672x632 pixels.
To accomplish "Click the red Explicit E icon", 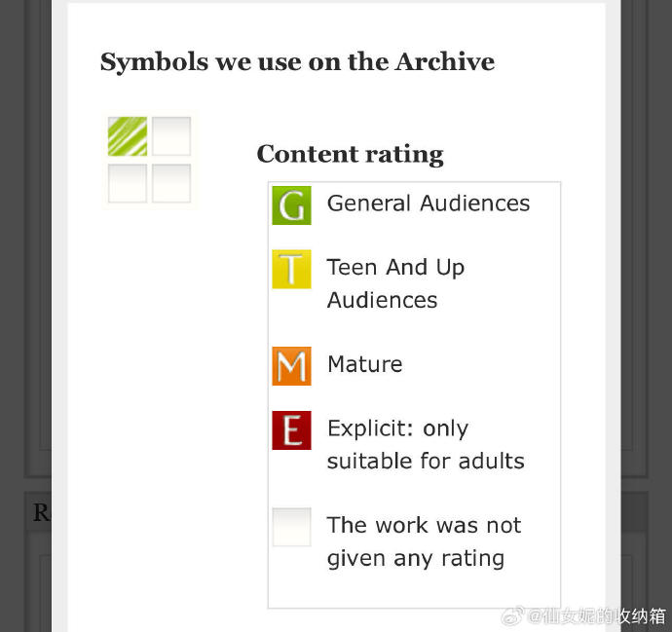I will coord(291,430).
